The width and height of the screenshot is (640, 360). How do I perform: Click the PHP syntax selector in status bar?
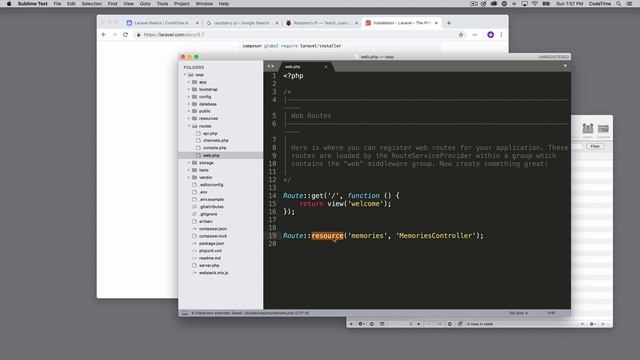[x=551, y=313]
